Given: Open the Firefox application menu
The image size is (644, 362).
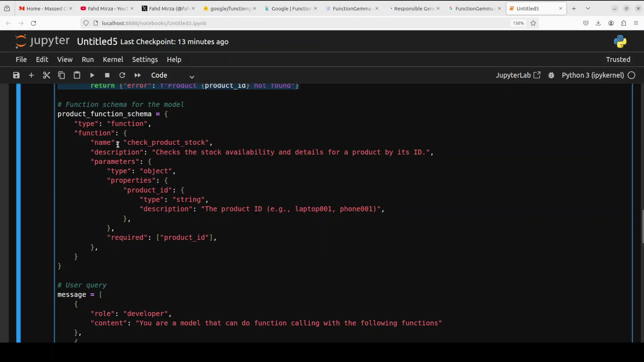Looking at the screenshot, I should click(x=636, y=23).
